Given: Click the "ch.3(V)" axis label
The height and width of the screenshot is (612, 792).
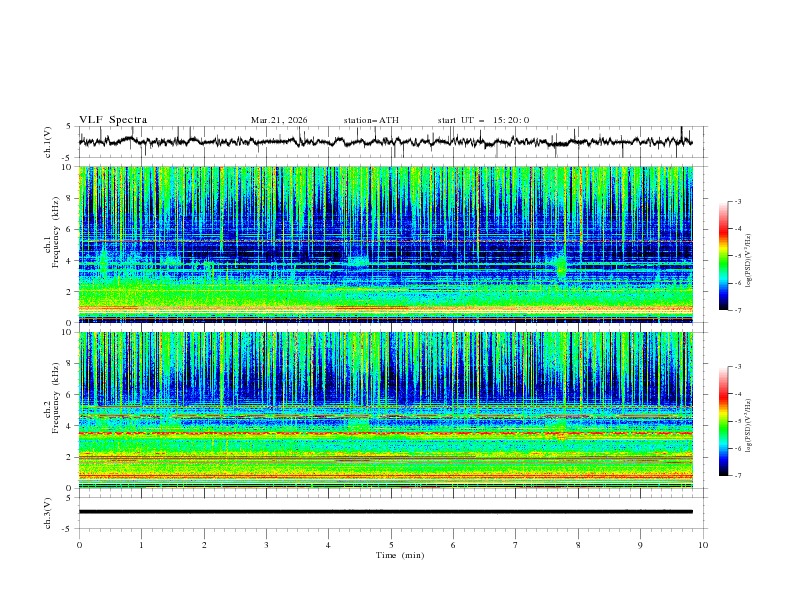Looking at the screenshot, I should point(48,513).
